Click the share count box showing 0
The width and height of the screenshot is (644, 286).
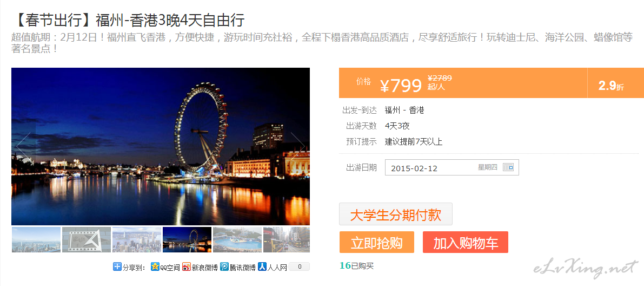300,266
